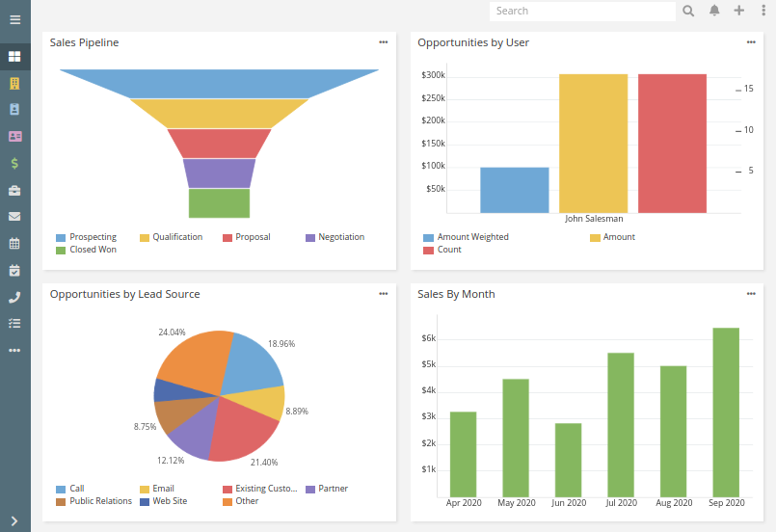This screenshot has height=532, width=776.
Task: Open Calls via the phone icon
Action: point(14,297)
